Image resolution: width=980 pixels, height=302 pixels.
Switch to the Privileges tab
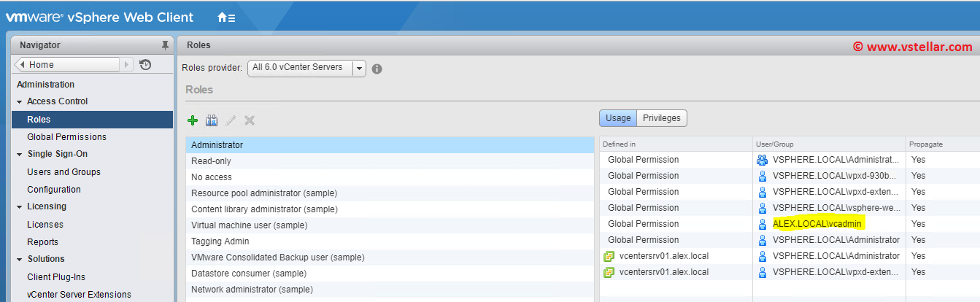click(661, 118)
